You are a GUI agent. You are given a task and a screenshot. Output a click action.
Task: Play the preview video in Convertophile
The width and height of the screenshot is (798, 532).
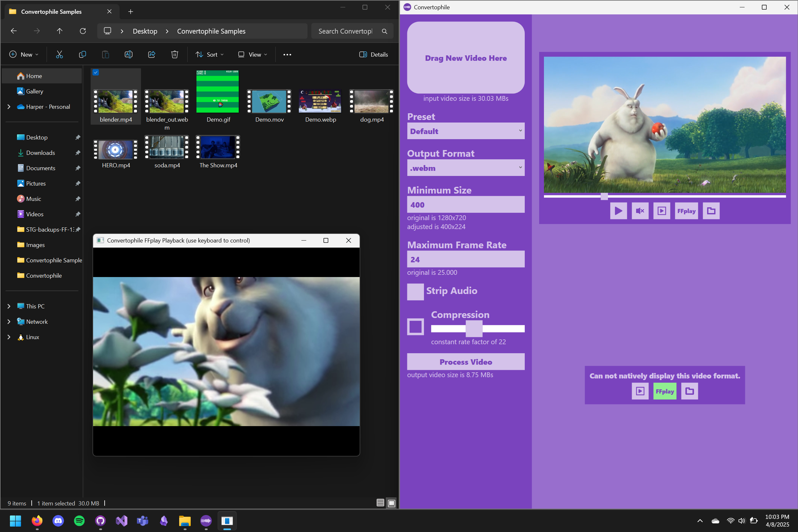[x=618, y=211]
